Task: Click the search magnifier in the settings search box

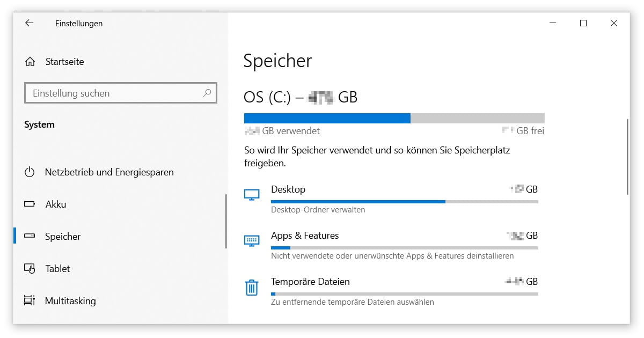Action: pos(207,93)
